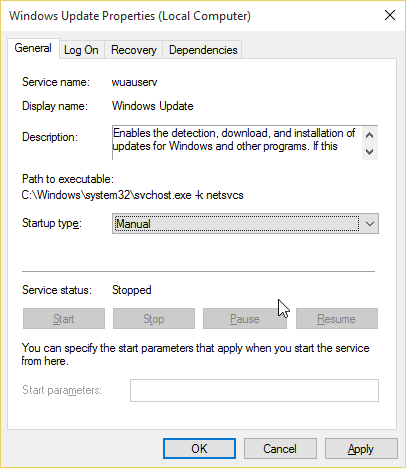Click the description scroll down arrow
Image resolution: width=406 pixels, height=468 pixels.
point(369,152)
